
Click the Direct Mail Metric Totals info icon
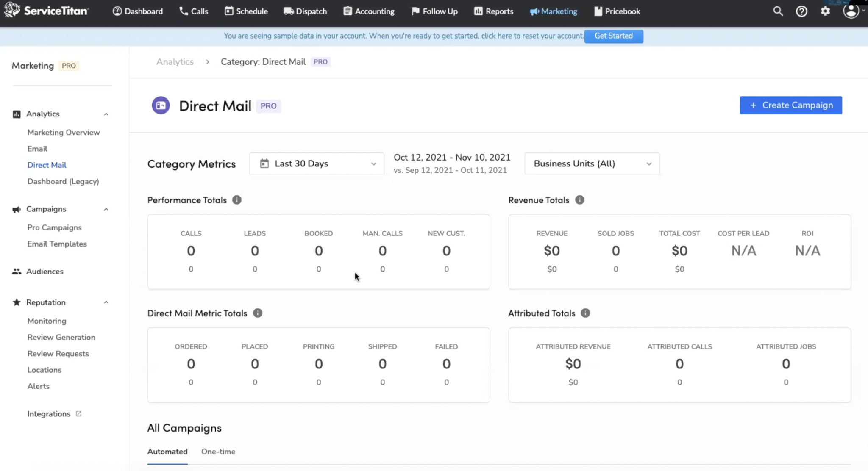coord(258,313)
